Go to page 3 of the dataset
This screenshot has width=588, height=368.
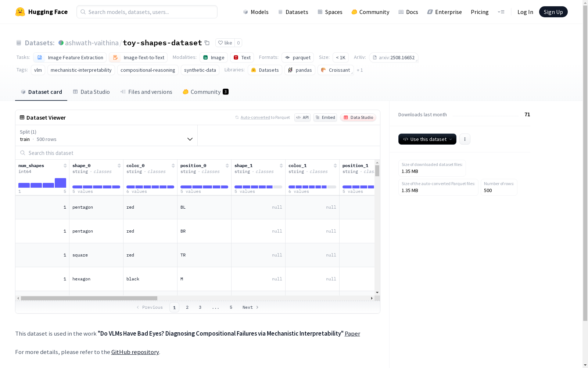(200, 307)
